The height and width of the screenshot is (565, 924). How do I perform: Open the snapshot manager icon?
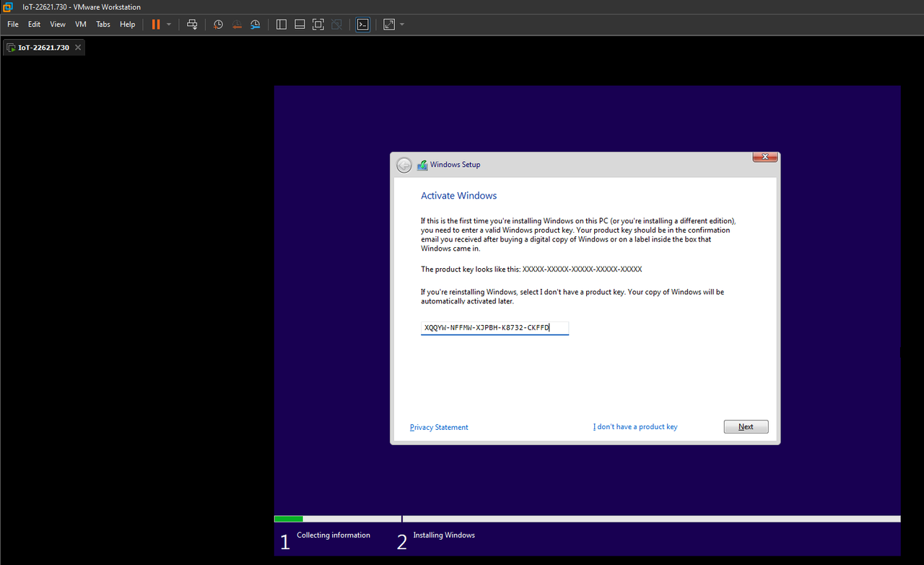256,25
